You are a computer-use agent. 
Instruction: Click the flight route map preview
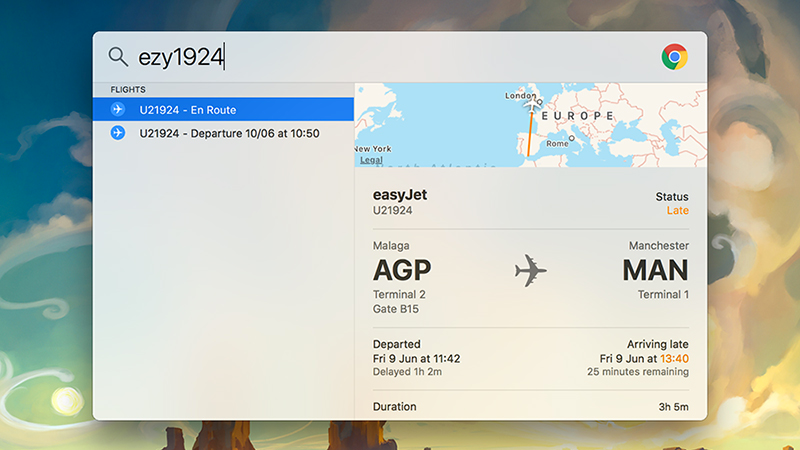[x=531, y=125]
